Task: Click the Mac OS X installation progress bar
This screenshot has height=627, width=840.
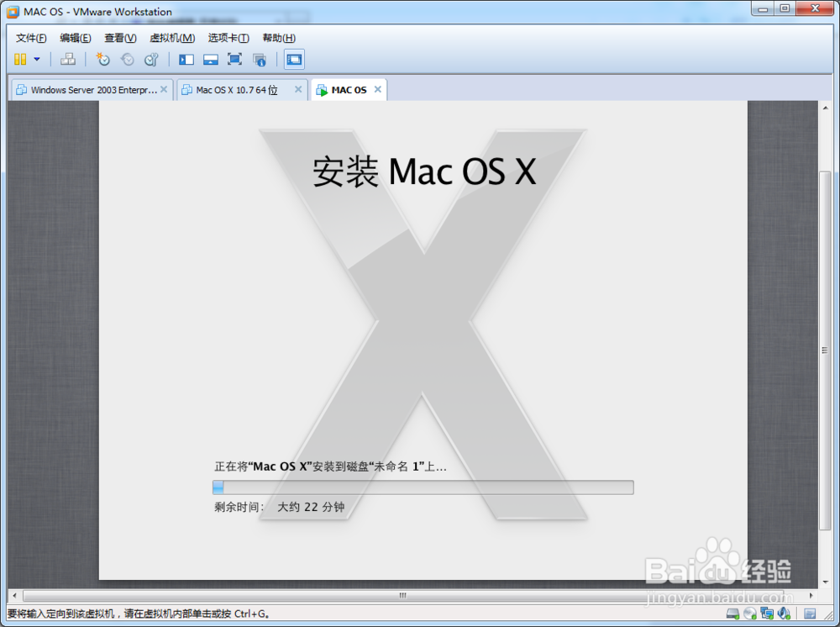Action: coord(423,487)
